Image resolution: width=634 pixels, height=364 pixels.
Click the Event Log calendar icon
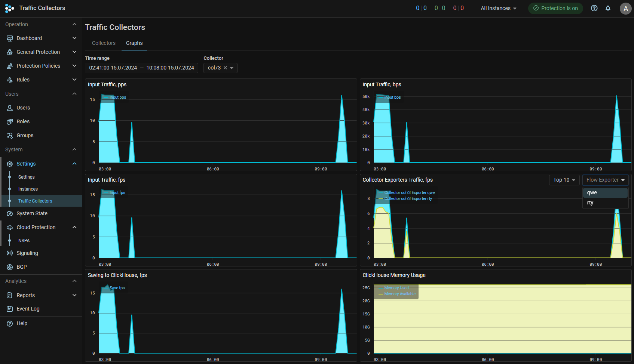tap(10, 309)
